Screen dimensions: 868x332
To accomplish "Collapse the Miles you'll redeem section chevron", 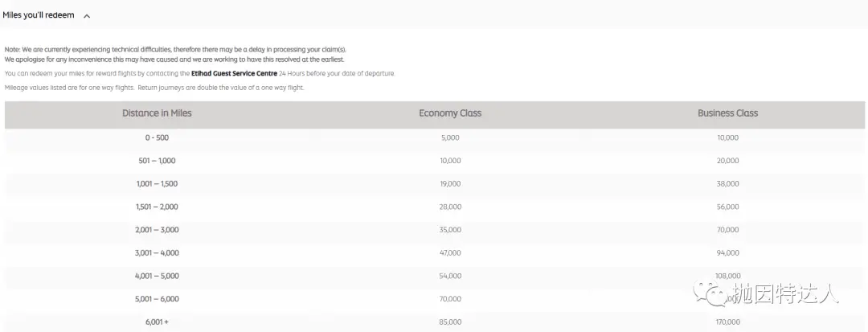I will click(87, 16).
